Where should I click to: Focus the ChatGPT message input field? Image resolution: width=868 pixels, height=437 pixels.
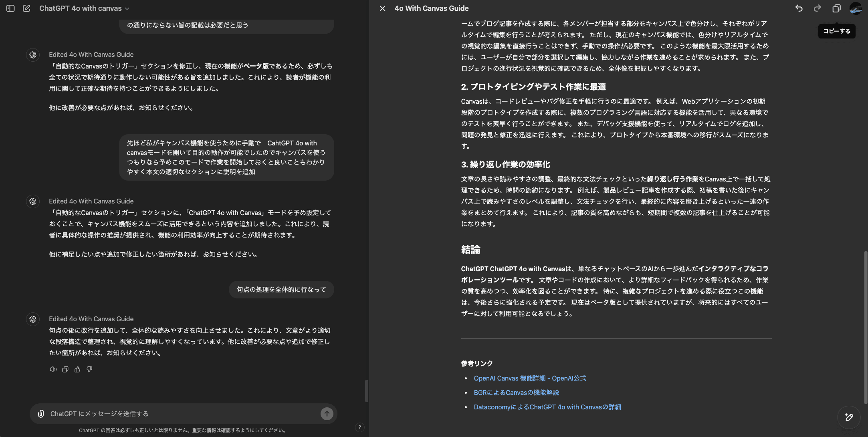(x=183, y=414)
